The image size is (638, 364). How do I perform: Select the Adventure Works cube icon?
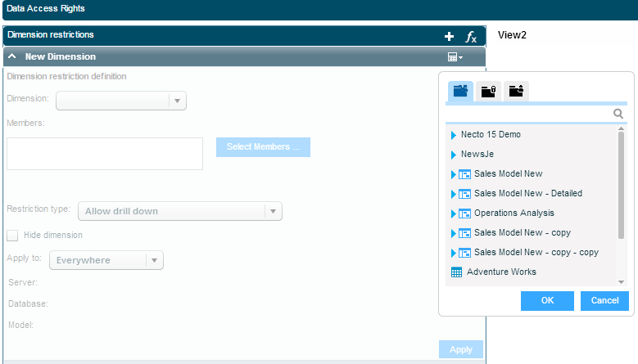(456, 272)
